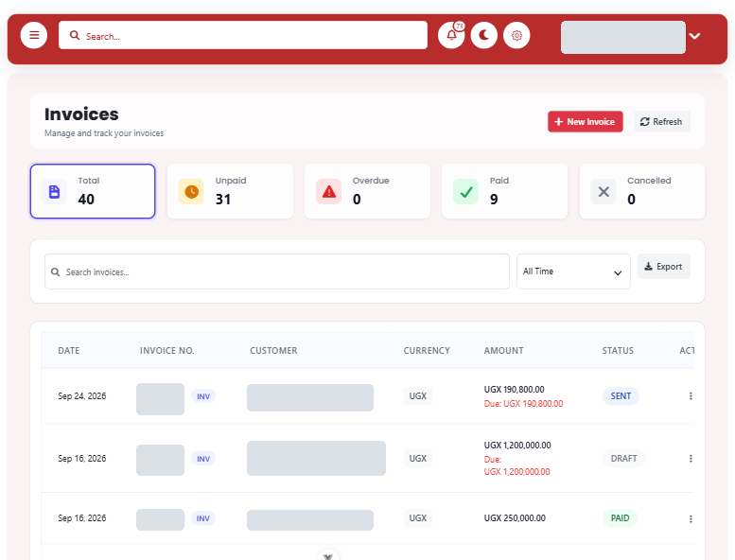Click the Total document icon
This screenshot has width=735, height=560.
54,192
